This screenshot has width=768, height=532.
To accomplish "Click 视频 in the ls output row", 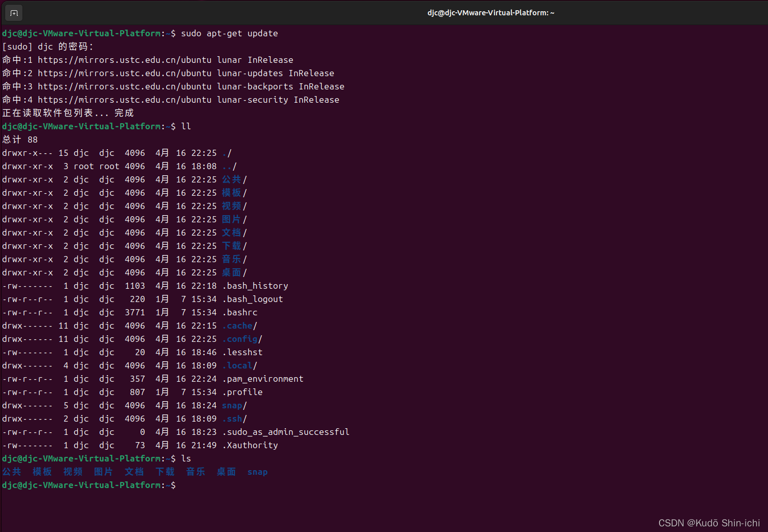I will pos(73,472).
